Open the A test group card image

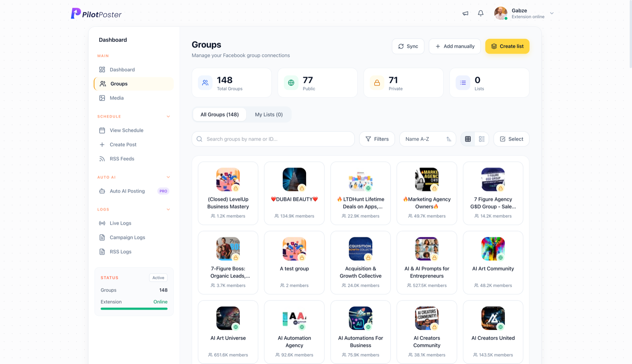(x=294, y=249)
